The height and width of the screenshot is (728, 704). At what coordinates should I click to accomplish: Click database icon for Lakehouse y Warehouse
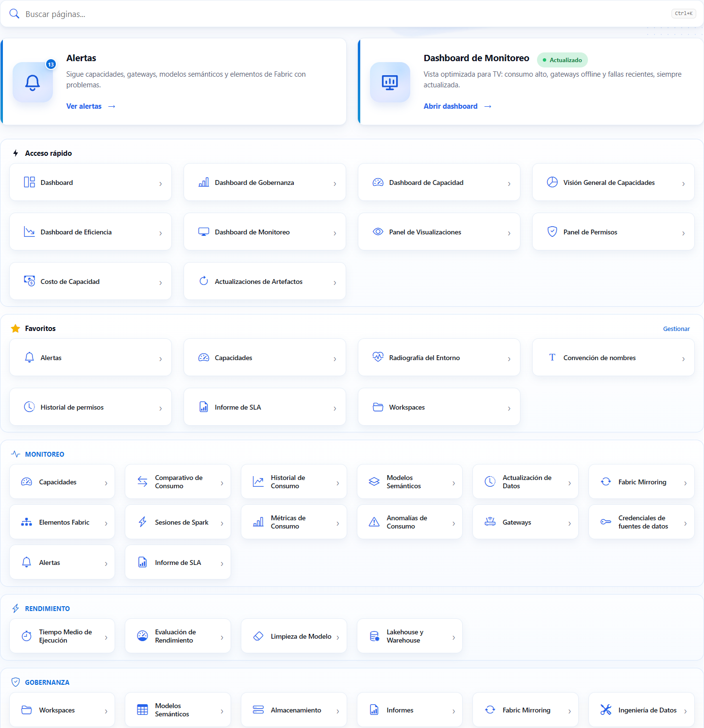[x=374, y=636]
